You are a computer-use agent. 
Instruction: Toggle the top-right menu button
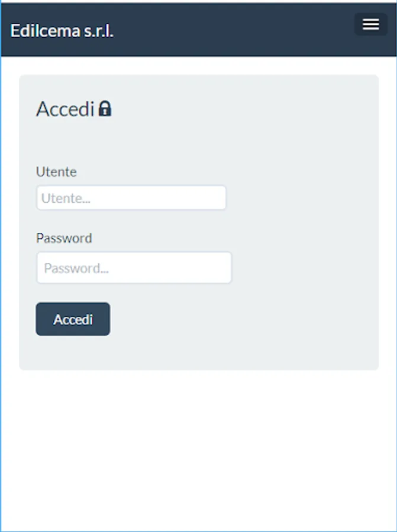[371, 24]
